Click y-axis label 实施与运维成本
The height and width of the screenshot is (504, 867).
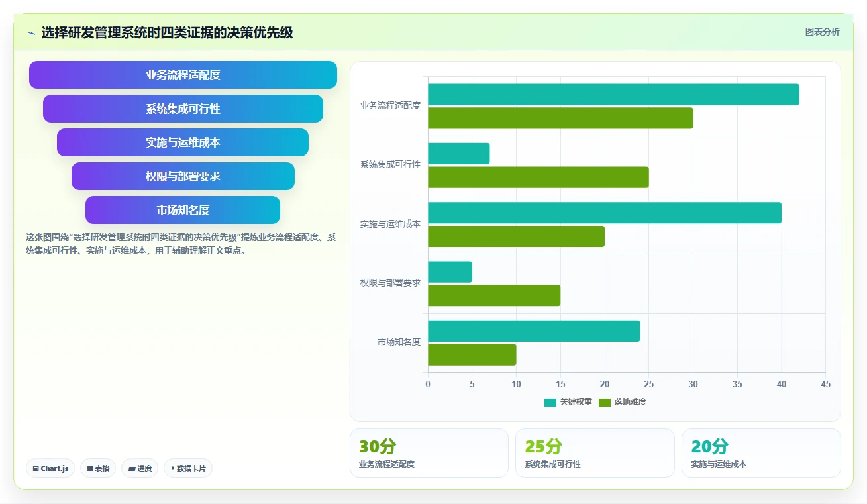390,225
